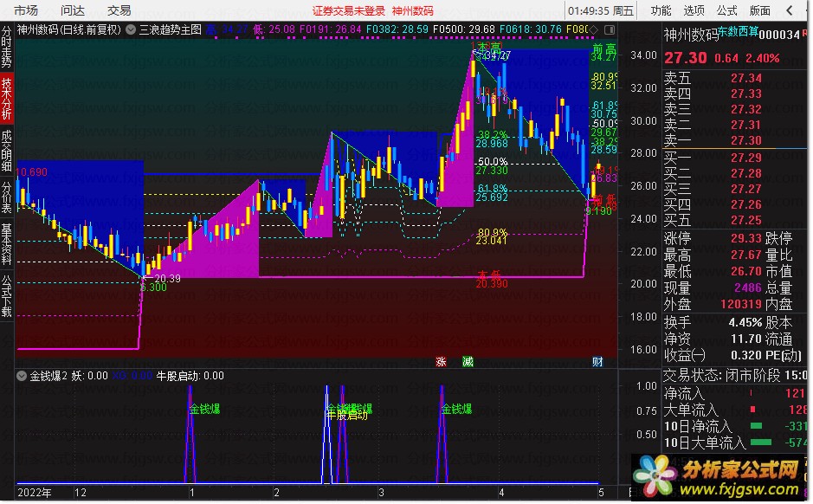This screenshot has width=813, height=504.
Task: Switch to the 成交明细 sidebar tab
Action: coord(6,151)
